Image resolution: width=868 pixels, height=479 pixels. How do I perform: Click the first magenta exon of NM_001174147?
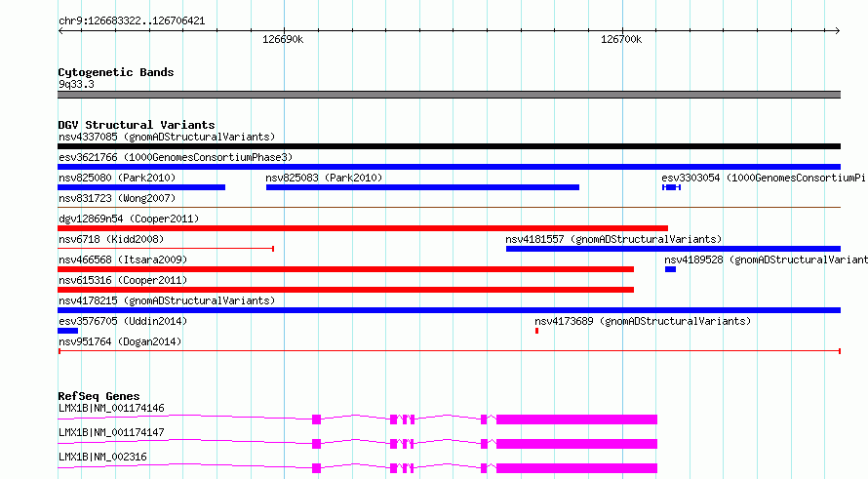pyautogui.click(x=317, y=444)
